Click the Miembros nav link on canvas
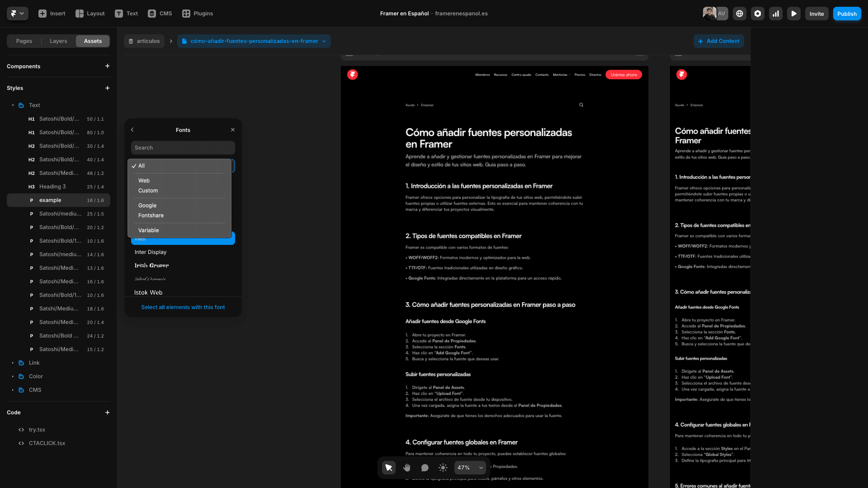The width and height of the screenshot is (868, 488). (482, 75)
